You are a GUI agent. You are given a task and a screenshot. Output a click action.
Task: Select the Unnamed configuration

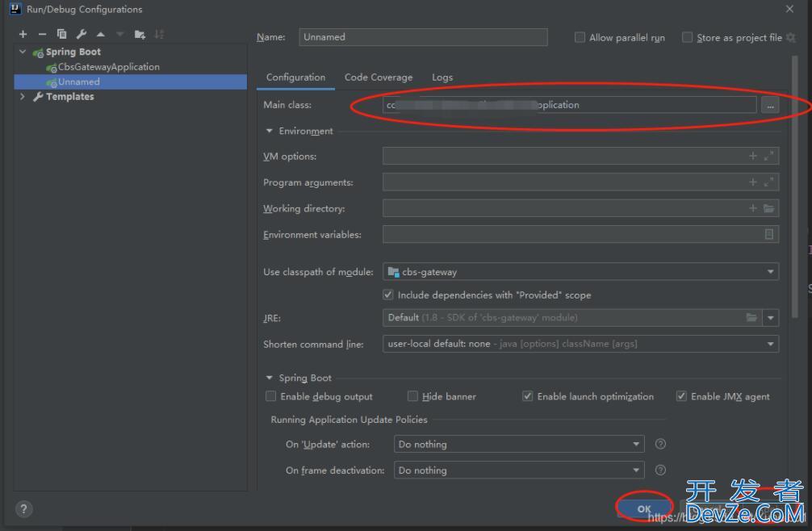[131, 82]
